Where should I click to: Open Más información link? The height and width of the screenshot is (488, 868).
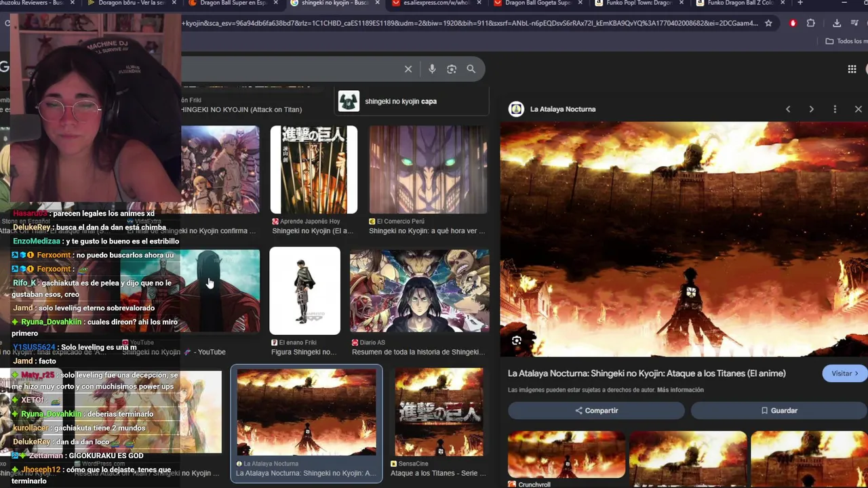(680, 390)
